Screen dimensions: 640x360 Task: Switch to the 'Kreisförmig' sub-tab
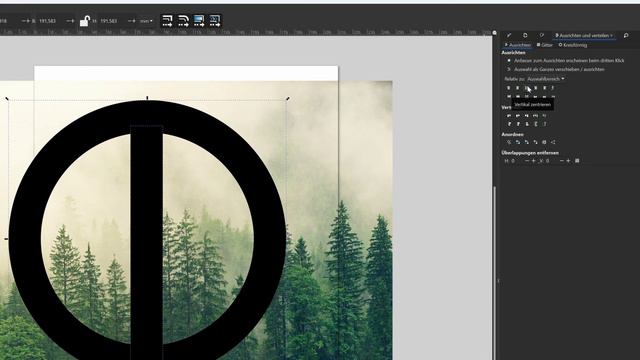pyautogui.click(x=573, y=45)
